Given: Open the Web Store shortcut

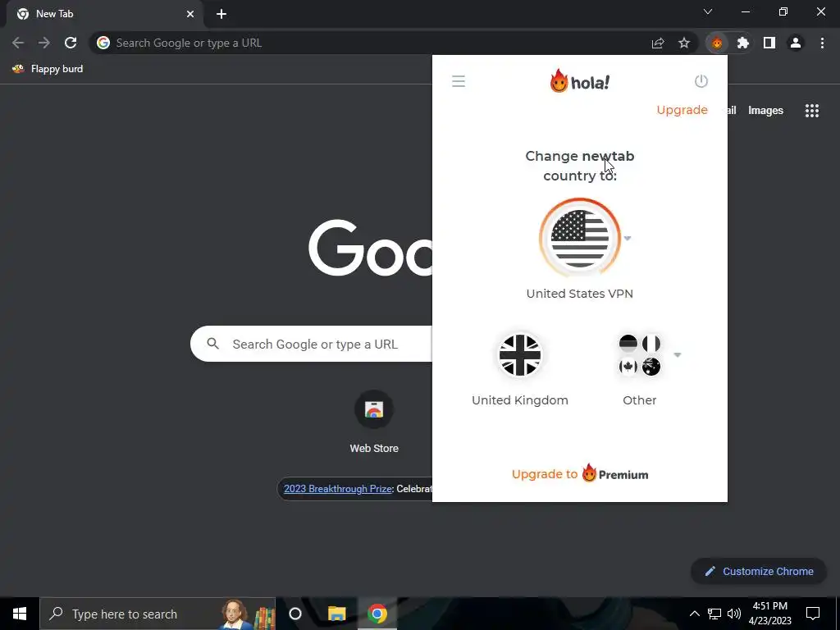Looking at the screenshot, I should pos(374,423).
